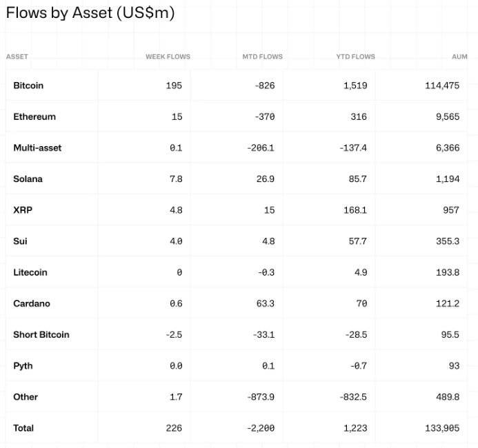The width and height of the screenshot is (478, 448).
Task: Click the Asset column header
Action: tap(17, 57)
